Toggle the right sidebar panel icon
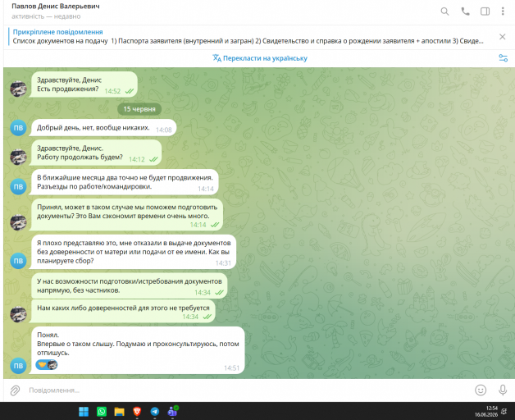Image resolution: width=515 pixels, height=420 pixels. [x=485, y=11]
